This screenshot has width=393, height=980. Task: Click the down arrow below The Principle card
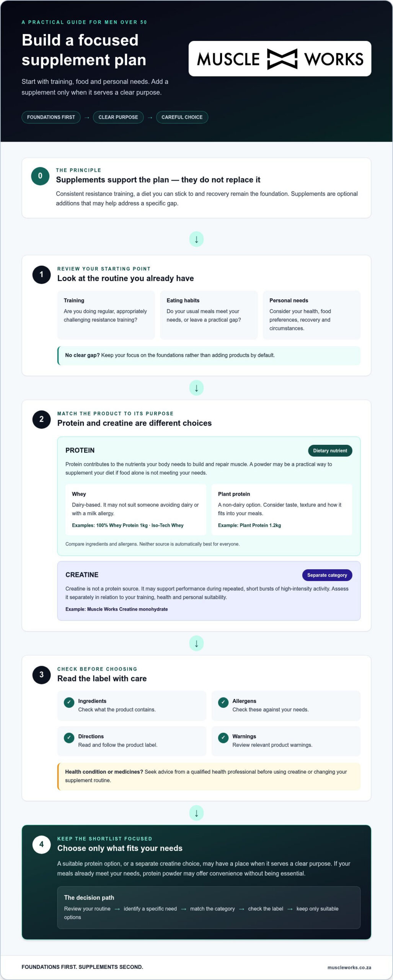click(197, 239)
